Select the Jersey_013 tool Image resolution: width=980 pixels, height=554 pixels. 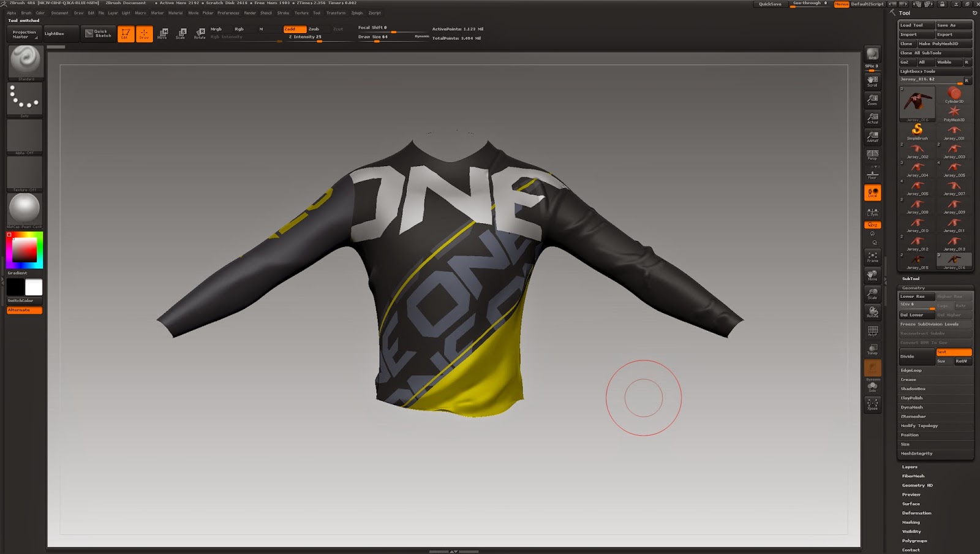click(x=954, y=243)
